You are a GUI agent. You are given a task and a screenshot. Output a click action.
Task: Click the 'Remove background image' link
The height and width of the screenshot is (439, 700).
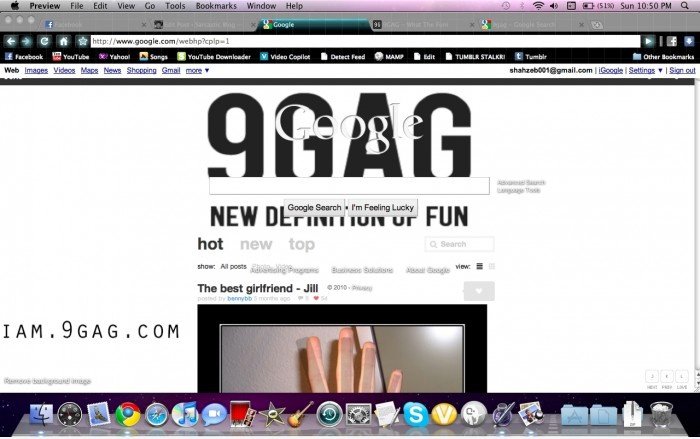[x=47, y=381]
